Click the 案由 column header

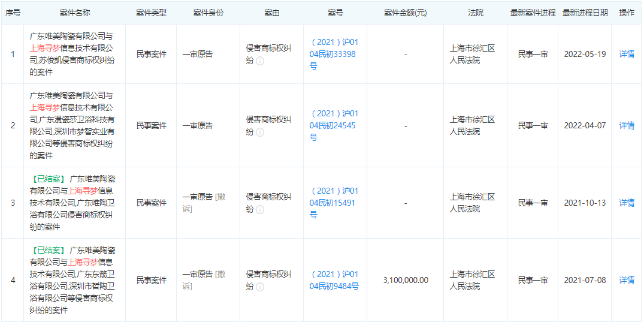(272, 13)
